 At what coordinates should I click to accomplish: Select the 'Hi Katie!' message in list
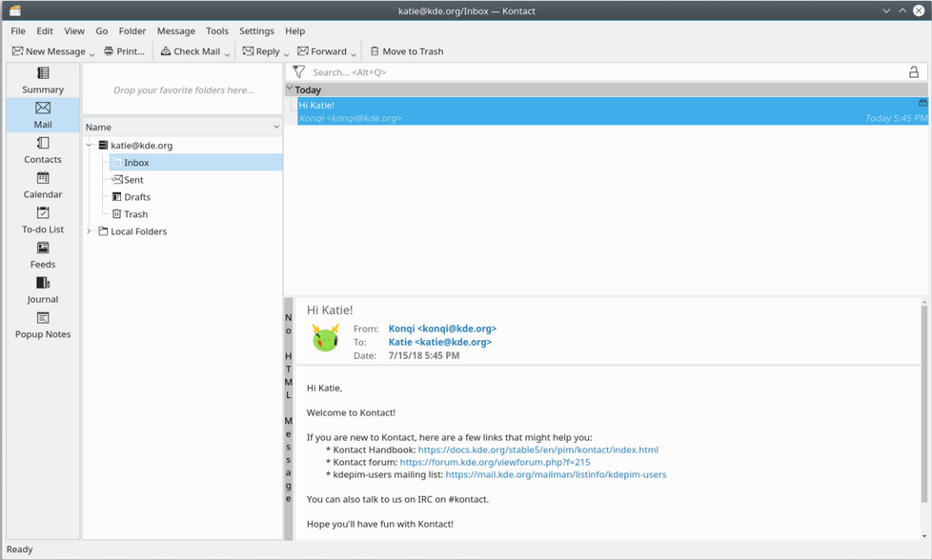[x=612, y=111]
